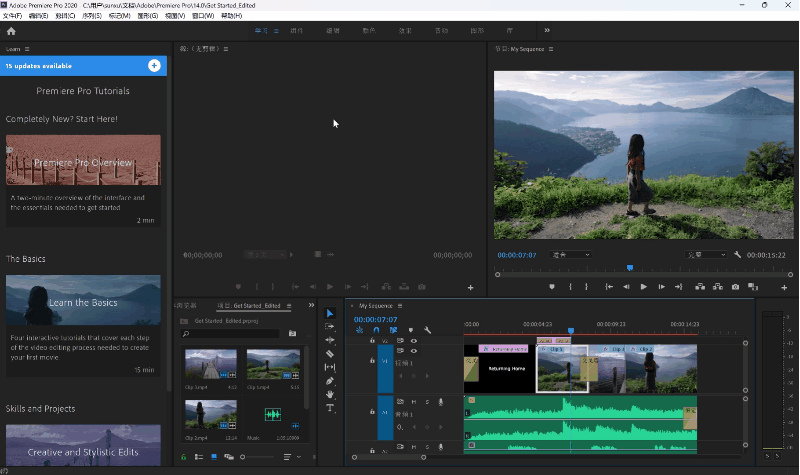Switch Project panel to freeform view
Screen dimensions: 800x475
(x=229, y=457)
